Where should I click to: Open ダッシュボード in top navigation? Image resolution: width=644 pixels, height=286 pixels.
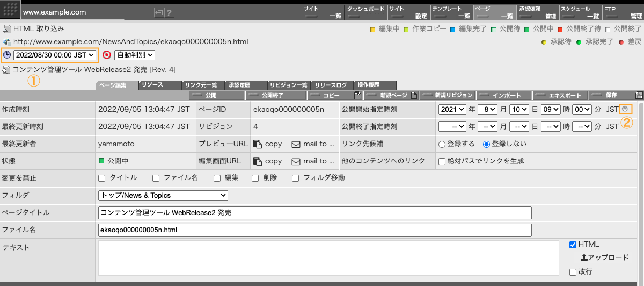coord(365,12)
